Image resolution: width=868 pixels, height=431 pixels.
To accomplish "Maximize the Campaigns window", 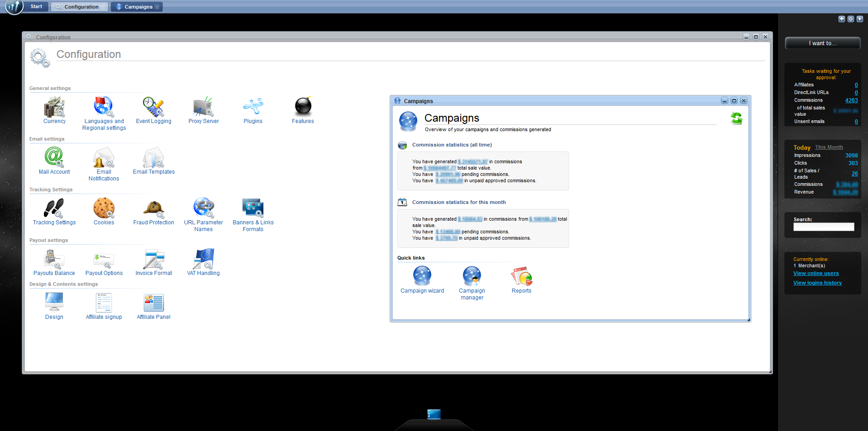I will point(734,101).
